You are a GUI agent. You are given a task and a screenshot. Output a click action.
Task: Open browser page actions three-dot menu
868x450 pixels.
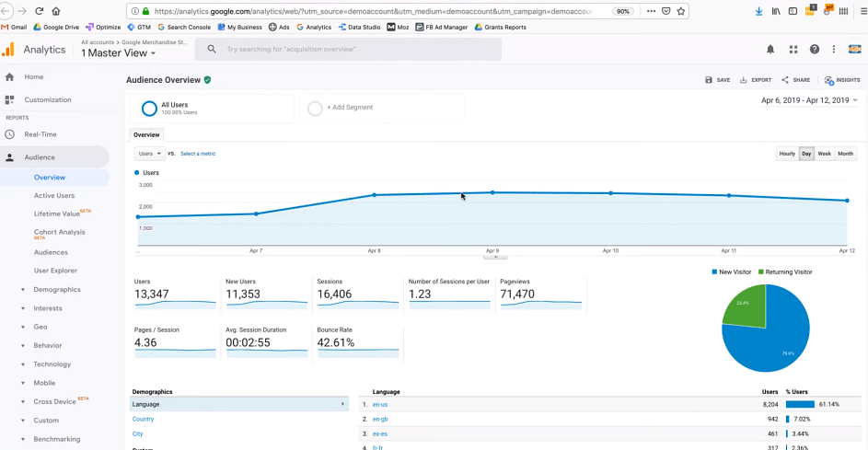651,11
